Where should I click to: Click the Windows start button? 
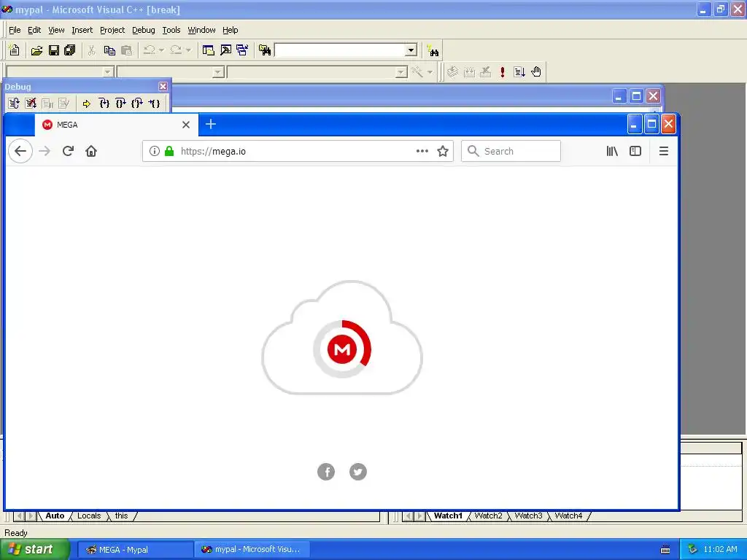pyautogui.click(x=35, y=549)
